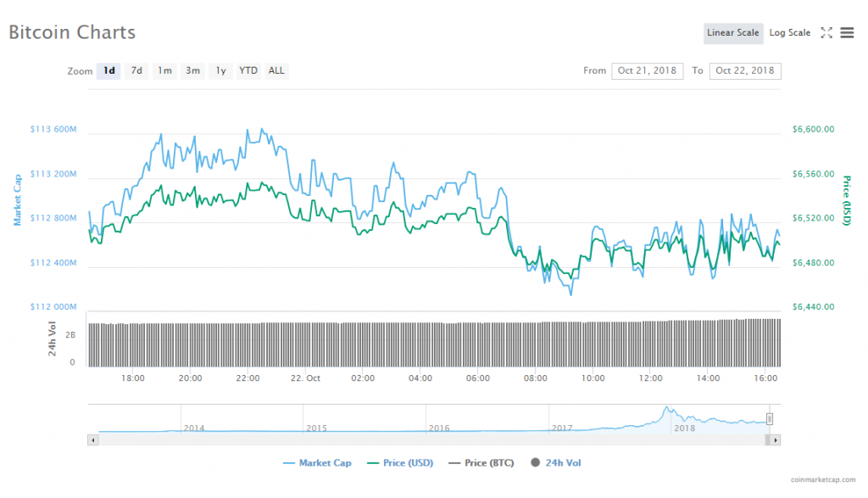This screenshot has height=498, width=868.
Task: Click the navigator right scroll arrow
Action: pyautogui.click(x=776, y=440)
